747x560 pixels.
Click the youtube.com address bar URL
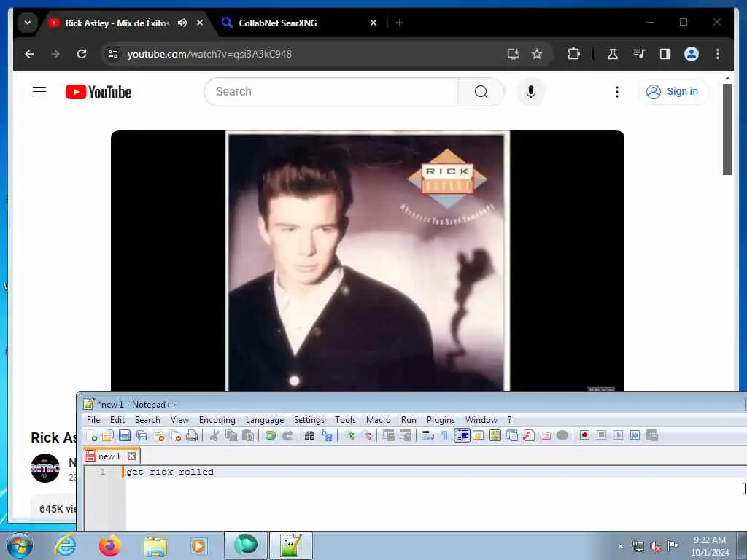pyautogui.click(x=209, y=54)
